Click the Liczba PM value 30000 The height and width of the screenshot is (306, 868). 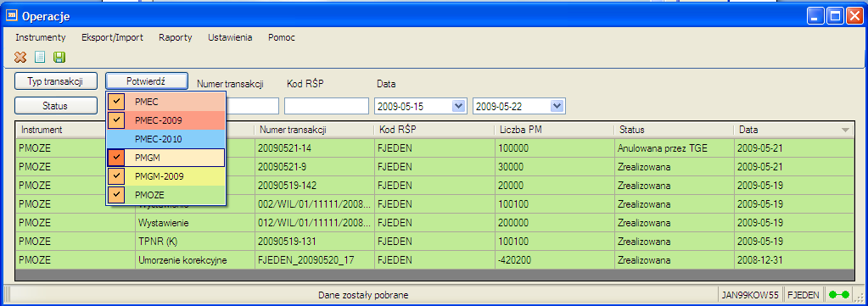point(555,166)
